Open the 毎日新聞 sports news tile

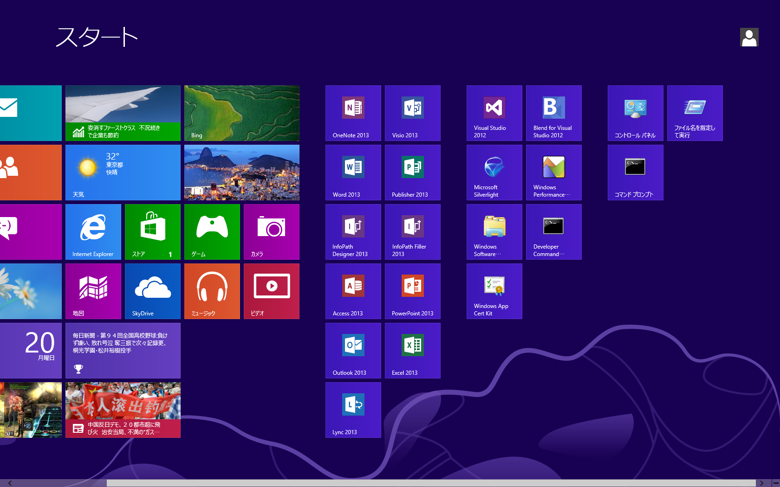[123, 351]
